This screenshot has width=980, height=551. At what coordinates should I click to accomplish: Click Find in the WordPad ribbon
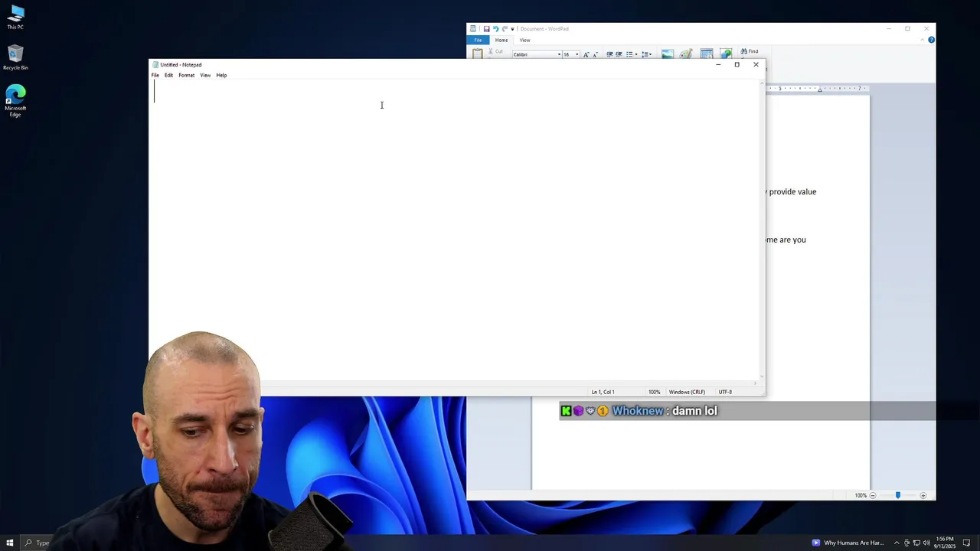750,51
